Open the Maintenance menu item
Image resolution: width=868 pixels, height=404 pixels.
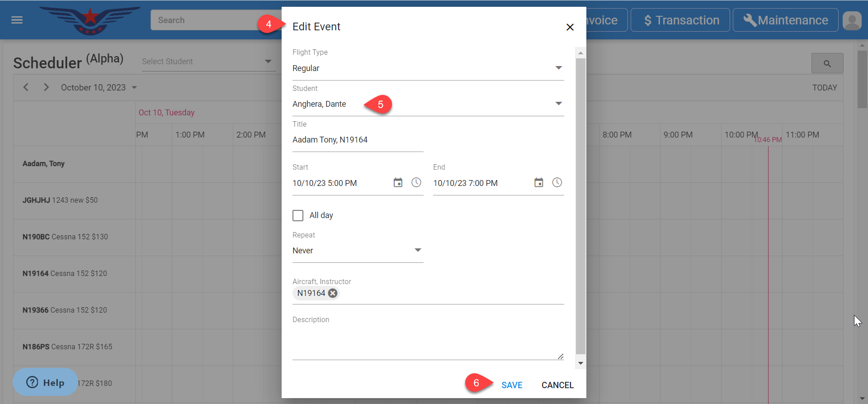(785, 20)
